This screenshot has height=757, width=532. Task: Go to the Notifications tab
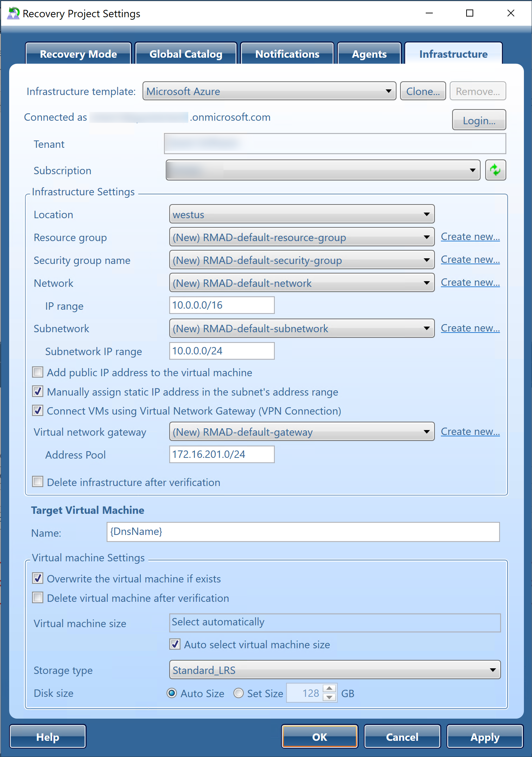(x=287, y=54)
